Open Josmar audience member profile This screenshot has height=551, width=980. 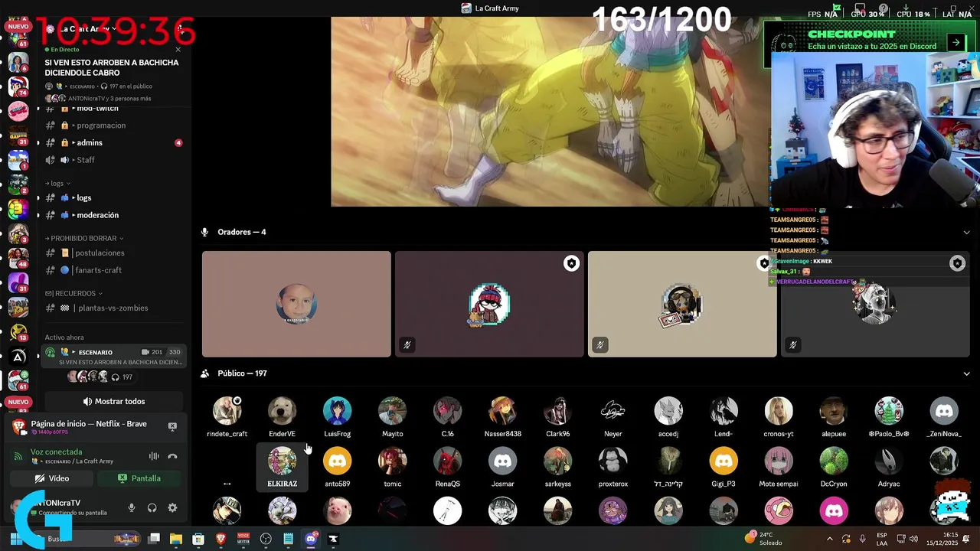(x=502, y=468)
